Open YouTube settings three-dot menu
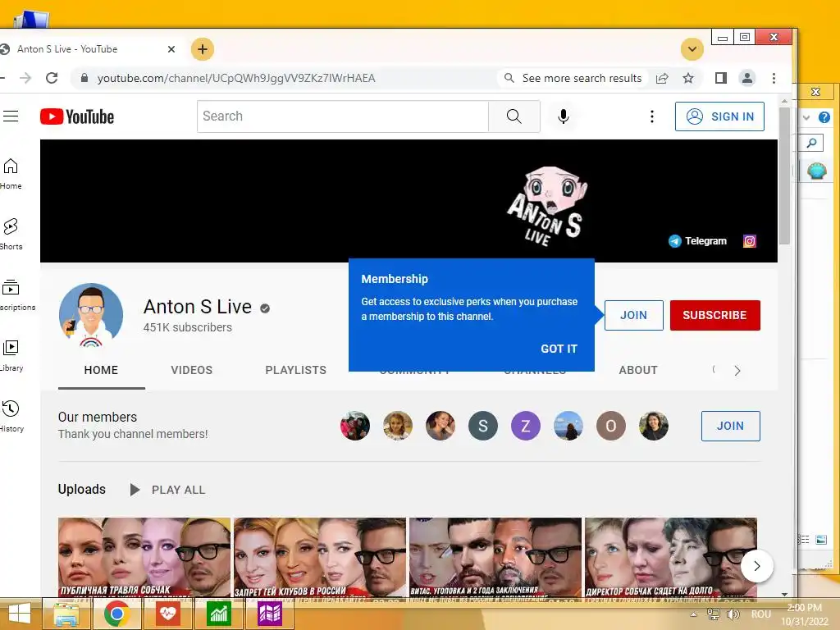This screenshot has height=630, width=840. (652, 116)
